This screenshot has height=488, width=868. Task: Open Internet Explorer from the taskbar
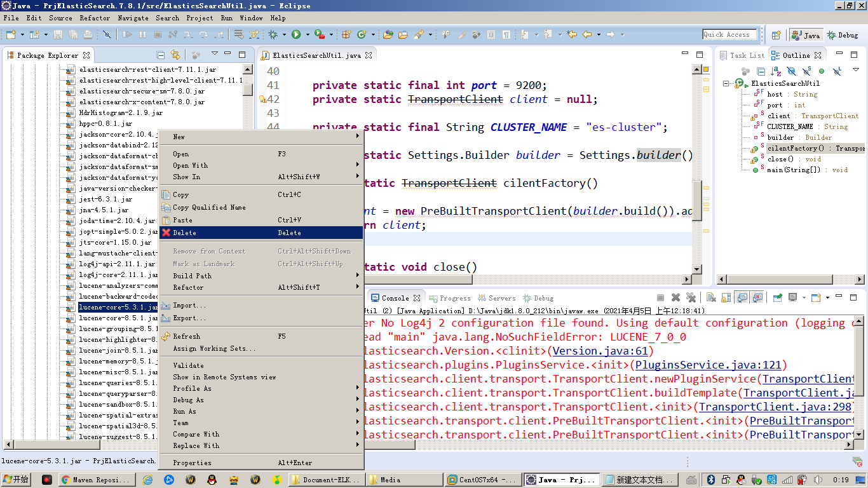tap(147, 480)
